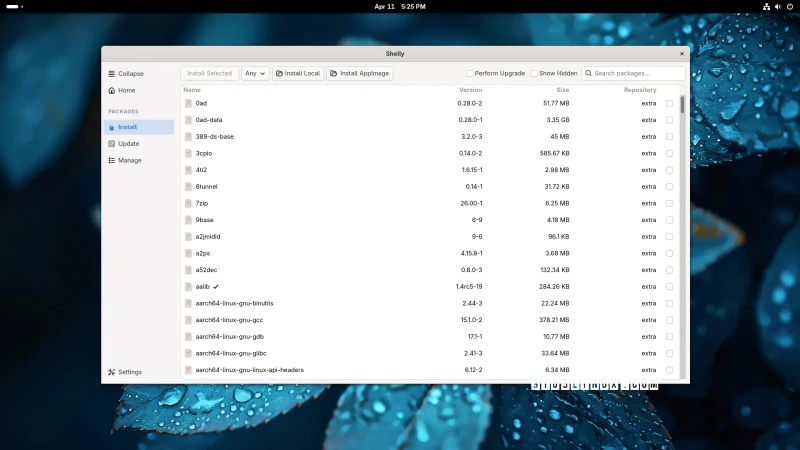Open the Manage packages section
Image resolution: width=800 pixels, height=450 pixels.
click(139, 160)
